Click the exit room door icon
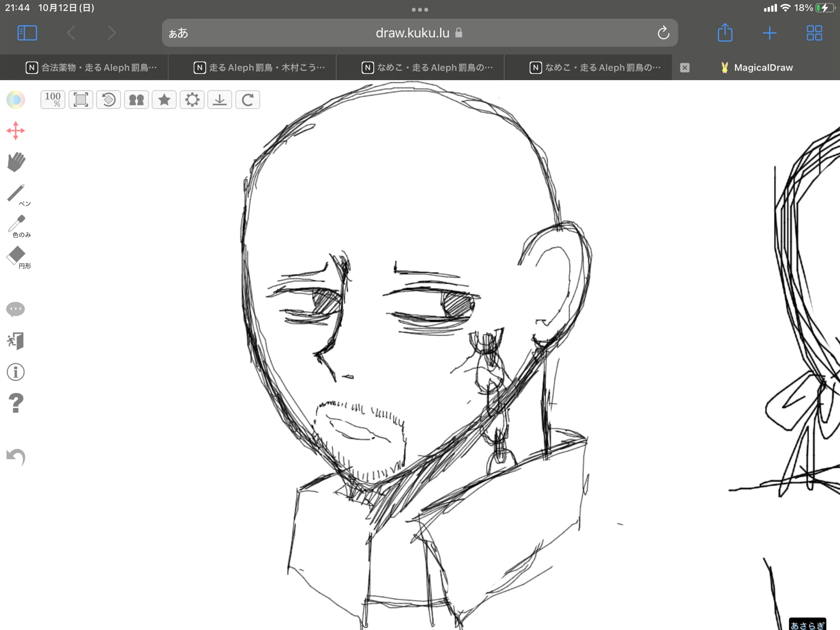Image resolution: width=840 pixels, height=630 pixels. coord(16,341)
